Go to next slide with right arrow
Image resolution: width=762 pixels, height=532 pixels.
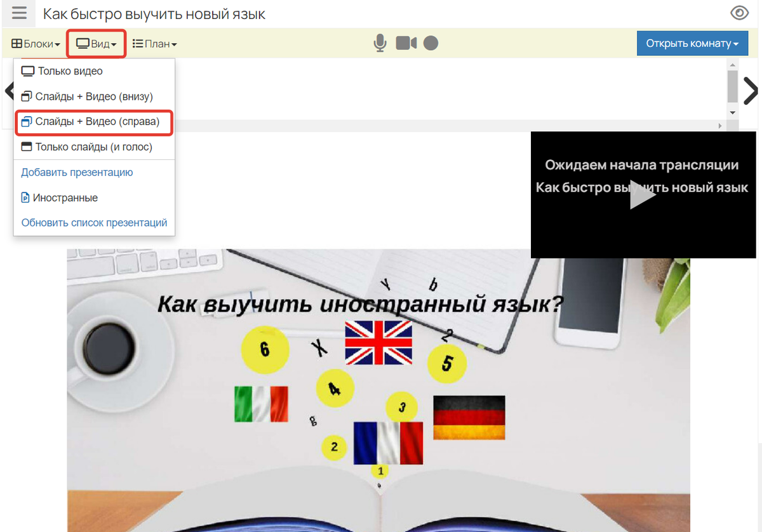pos(751,91)
